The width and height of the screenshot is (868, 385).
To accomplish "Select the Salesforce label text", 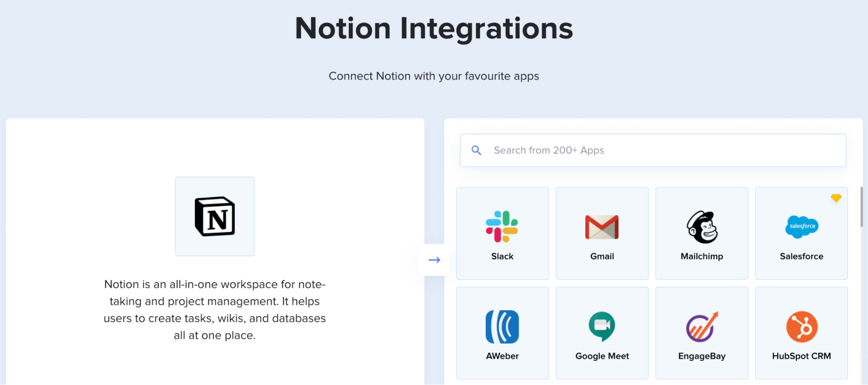I will click(802, 256).
